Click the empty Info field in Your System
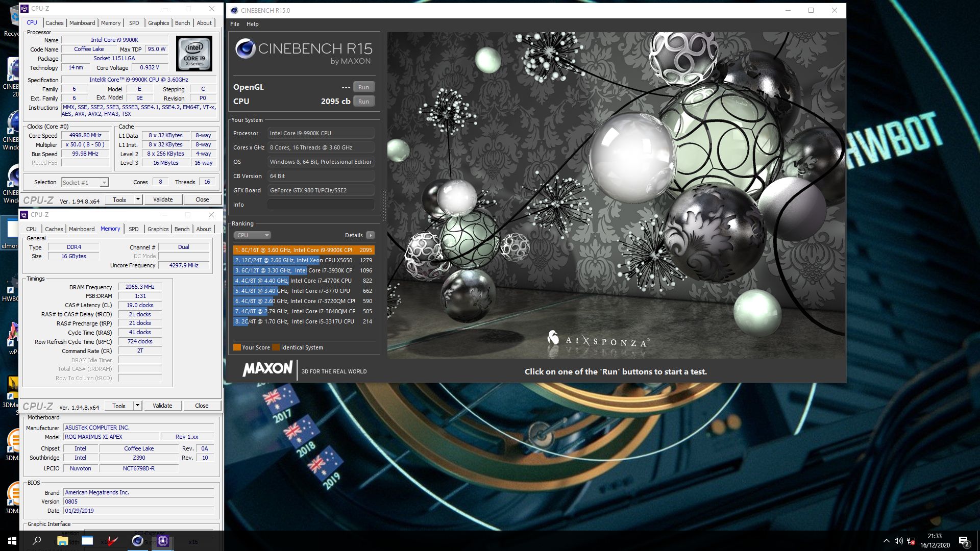Viewport: 980px width, 551px height. 321,205
